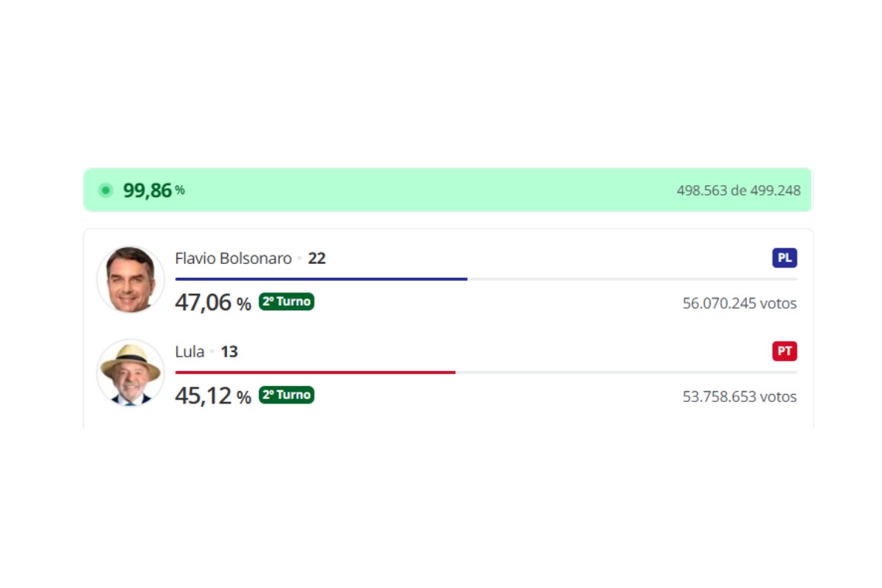Click the green counting progress banner
This screenshot has width=882, height=588.
(448, 190)
